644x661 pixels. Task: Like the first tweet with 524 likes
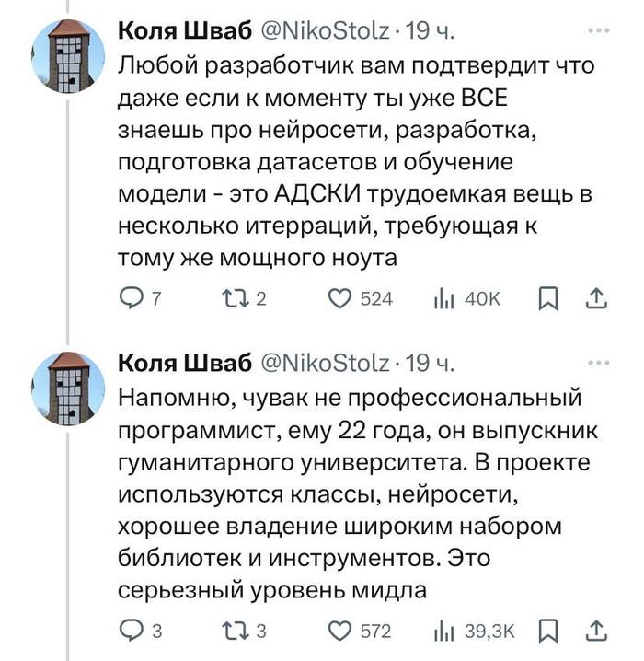coord(342,298)
